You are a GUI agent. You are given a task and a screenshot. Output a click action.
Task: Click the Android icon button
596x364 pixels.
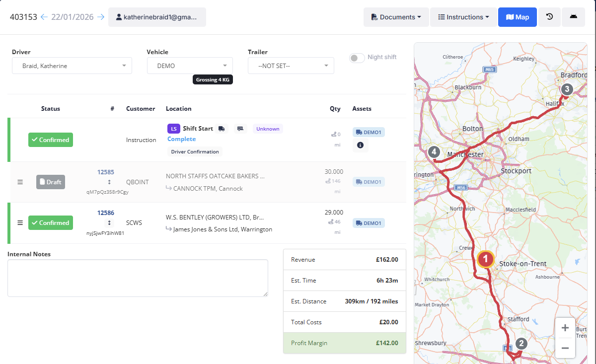(x=573, y=17)
